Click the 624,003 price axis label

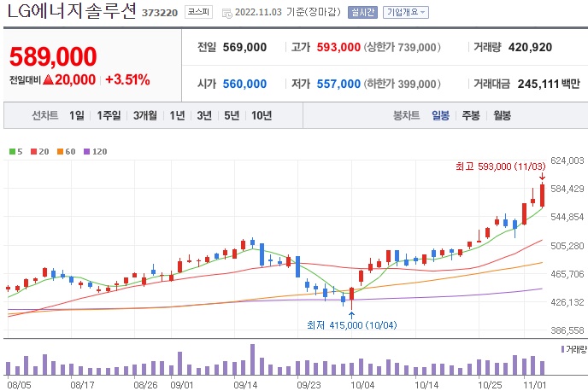567,160
